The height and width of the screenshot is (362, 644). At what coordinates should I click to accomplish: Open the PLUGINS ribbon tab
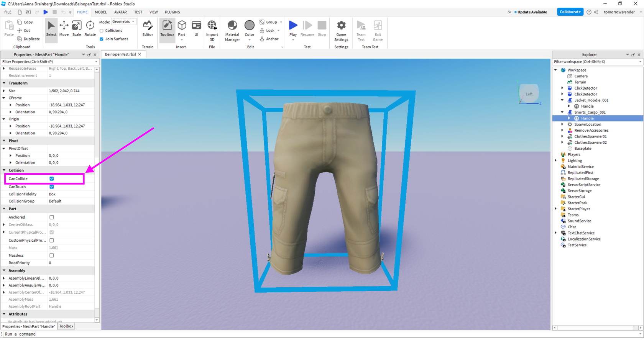[x=172, y=12]
